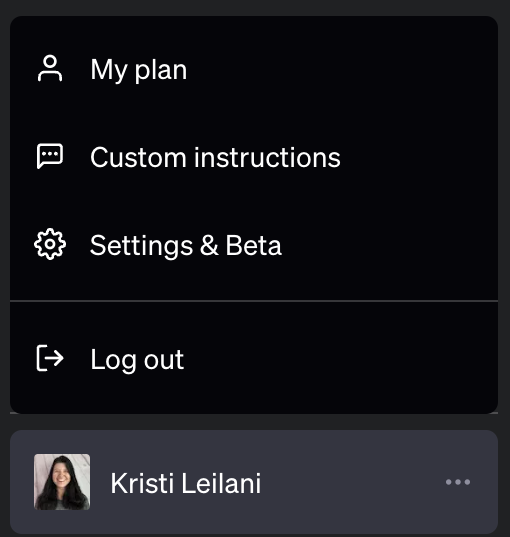
Task: Click the last name "Leilani" in profile row
Action: [x=221, y=483]
